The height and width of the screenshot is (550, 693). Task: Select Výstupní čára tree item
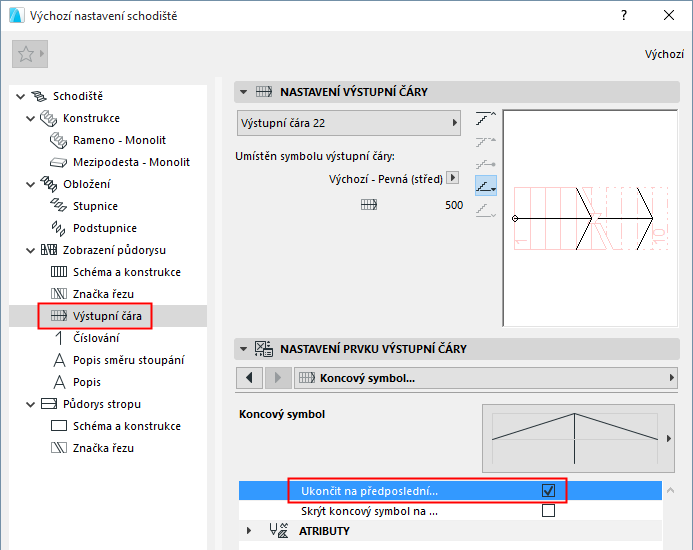(x=108, y=316)
